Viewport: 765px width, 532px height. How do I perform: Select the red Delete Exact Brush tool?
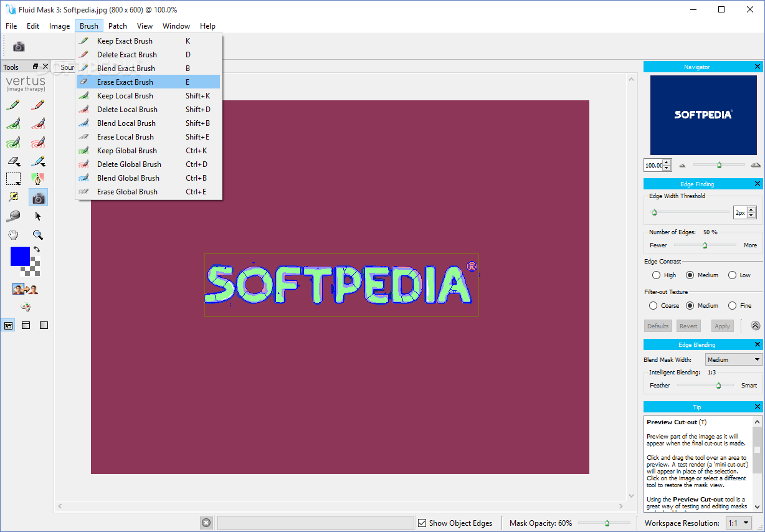[38, 105]
